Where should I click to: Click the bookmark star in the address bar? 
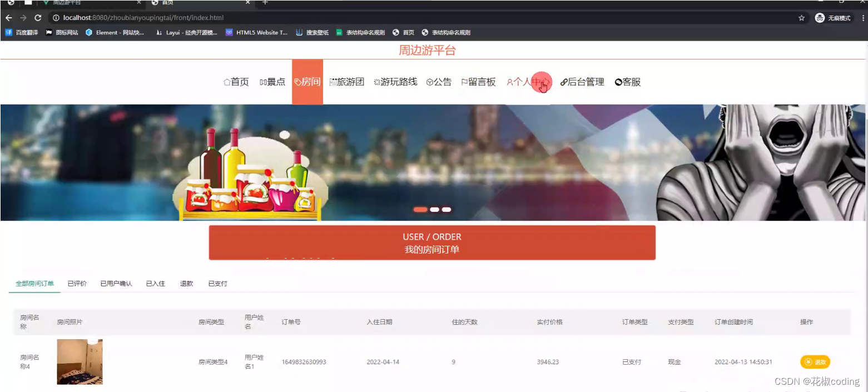(x=801, y=17)
